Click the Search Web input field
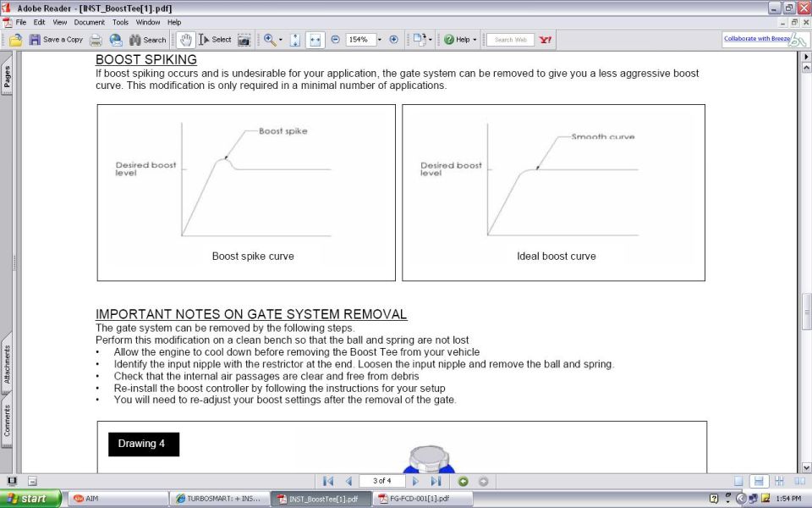Screen dimensions: 812x508 (510, 40)
